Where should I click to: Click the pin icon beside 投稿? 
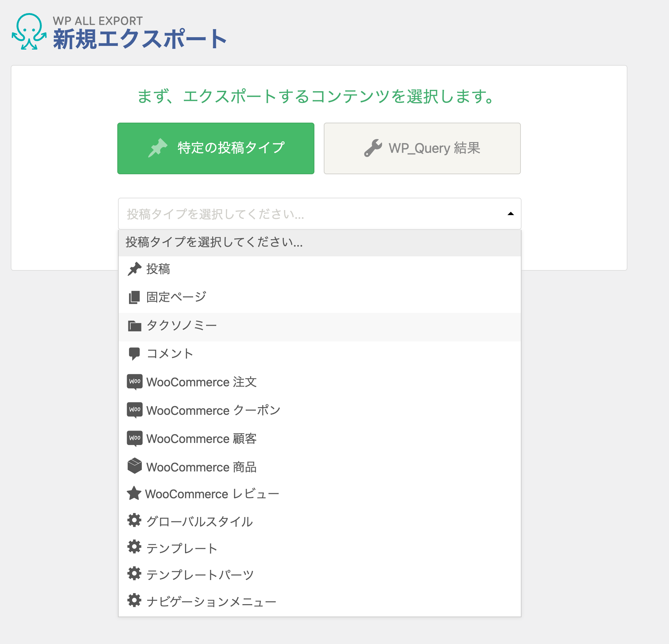(134, 269)
